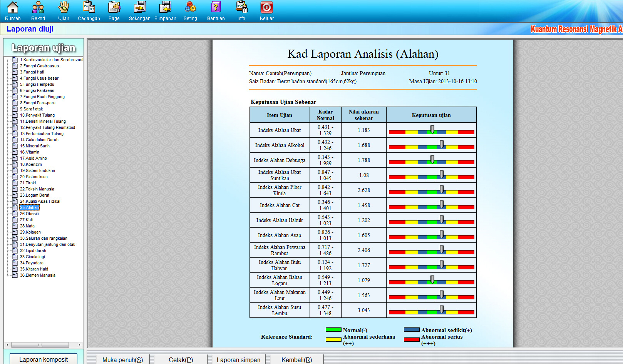Select 33.Ginekologi item
This screenshot has width=623, height=364.
pos(32,257)
